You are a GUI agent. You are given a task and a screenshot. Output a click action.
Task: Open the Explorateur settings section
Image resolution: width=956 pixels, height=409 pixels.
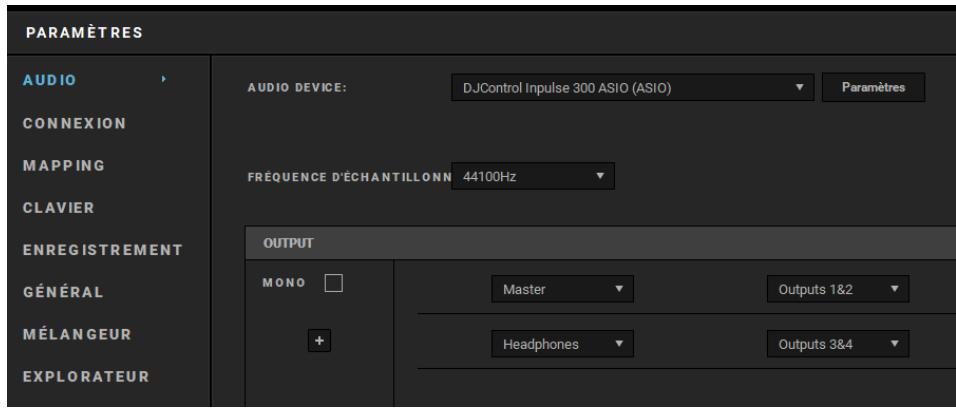point(86,377)
